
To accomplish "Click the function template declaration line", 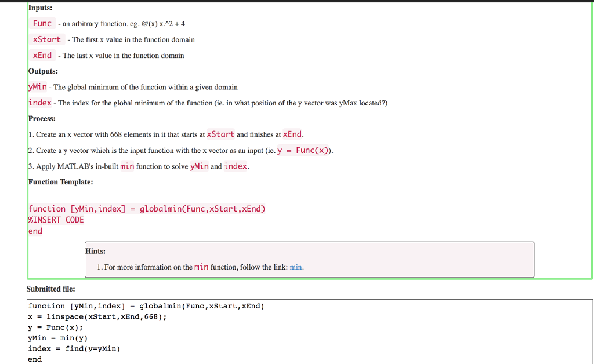I will tap(147, 209).
